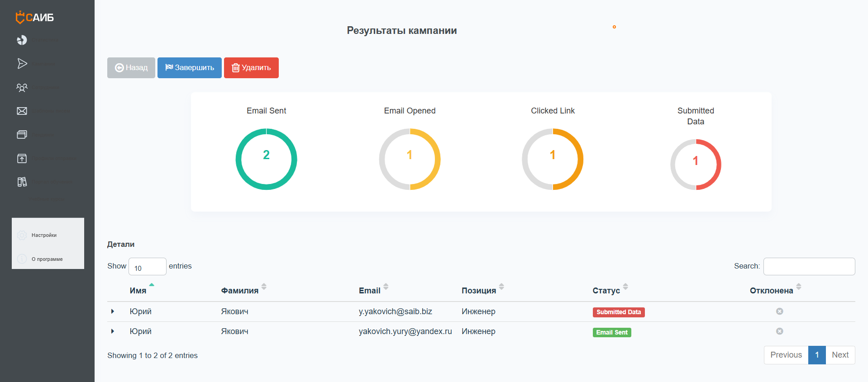Viewport: 868px width, 382px height.
Task: Click the red Удалить button
Action: (251, 68)
